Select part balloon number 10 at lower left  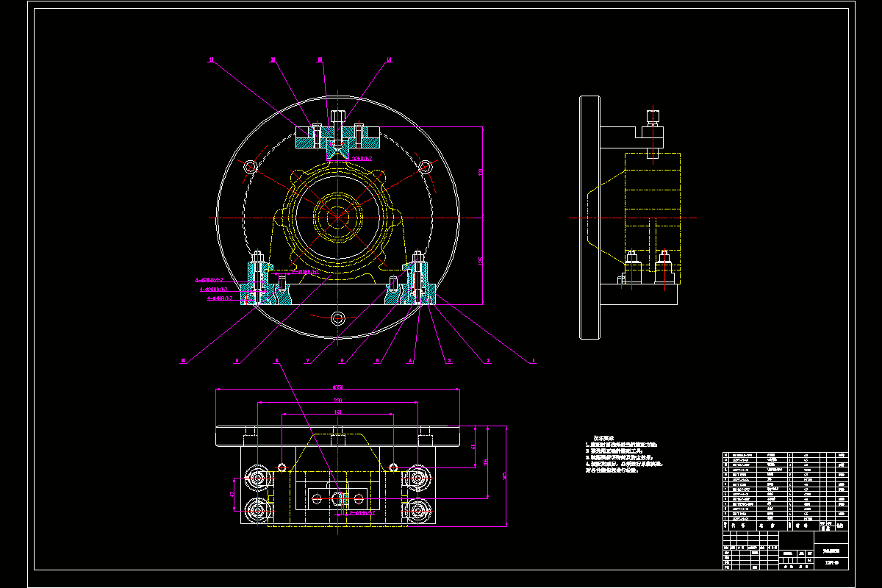pos(183,361)
